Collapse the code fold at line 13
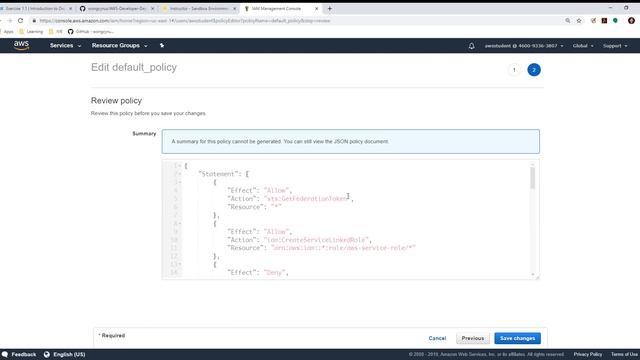The height and width of the screenshot is (360, 640). 180,264
